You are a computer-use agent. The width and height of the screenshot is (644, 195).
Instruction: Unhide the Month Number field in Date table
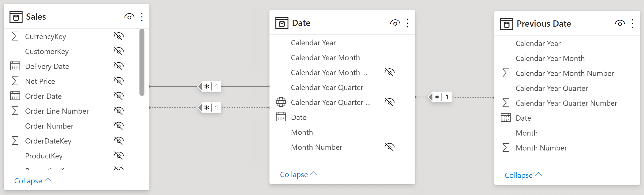tap(389, 147)
